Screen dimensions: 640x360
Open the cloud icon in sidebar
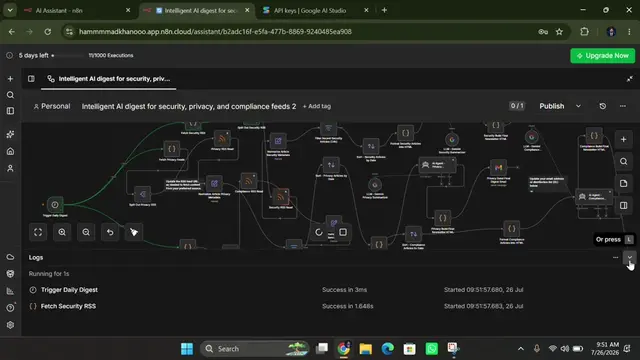[10, 257]
